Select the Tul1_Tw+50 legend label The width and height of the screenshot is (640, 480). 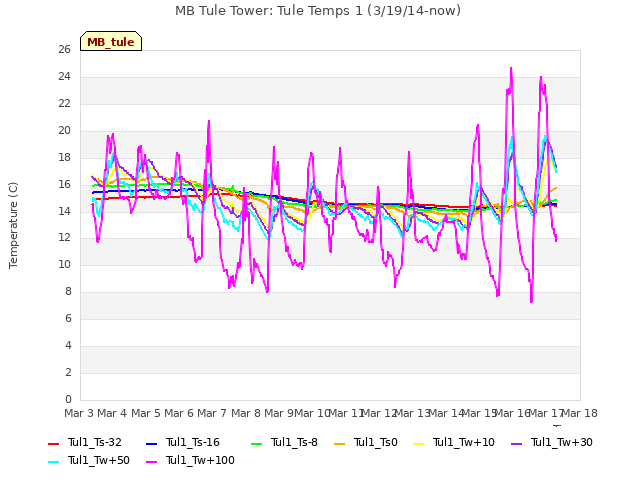[x=99, y=460]
